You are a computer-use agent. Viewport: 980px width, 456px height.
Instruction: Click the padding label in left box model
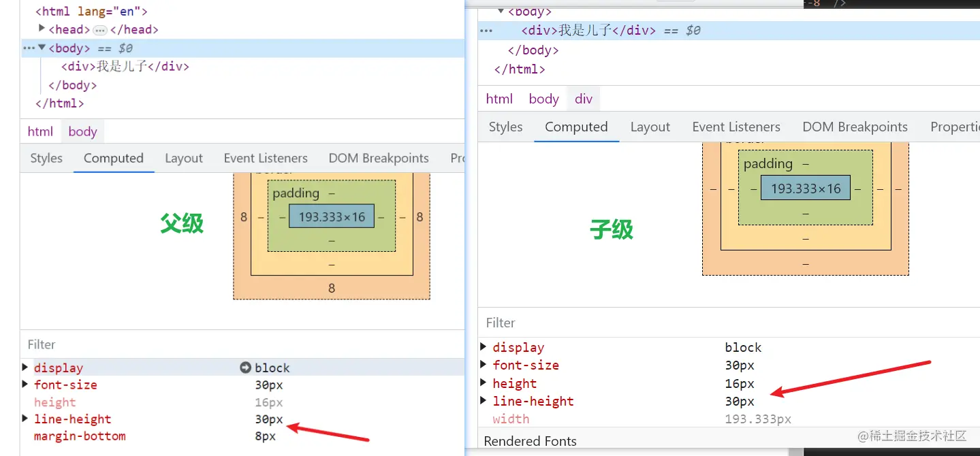click(296, 193)
